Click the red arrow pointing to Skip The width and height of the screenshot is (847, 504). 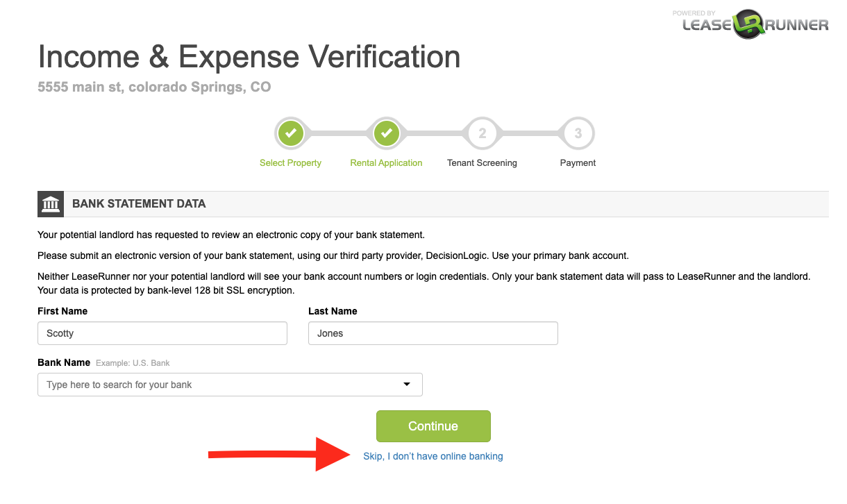278,455
